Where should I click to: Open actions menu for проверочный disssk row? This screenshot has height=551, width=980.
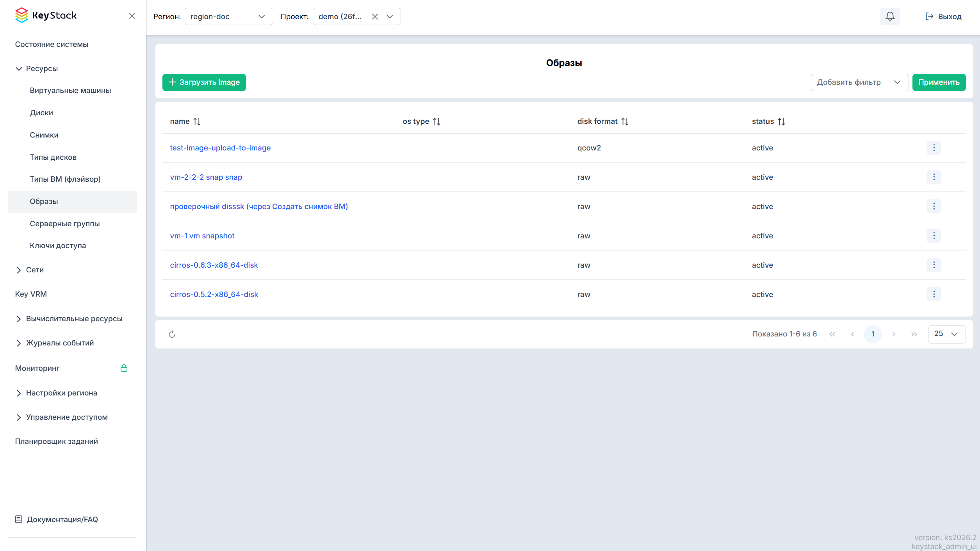934,206
